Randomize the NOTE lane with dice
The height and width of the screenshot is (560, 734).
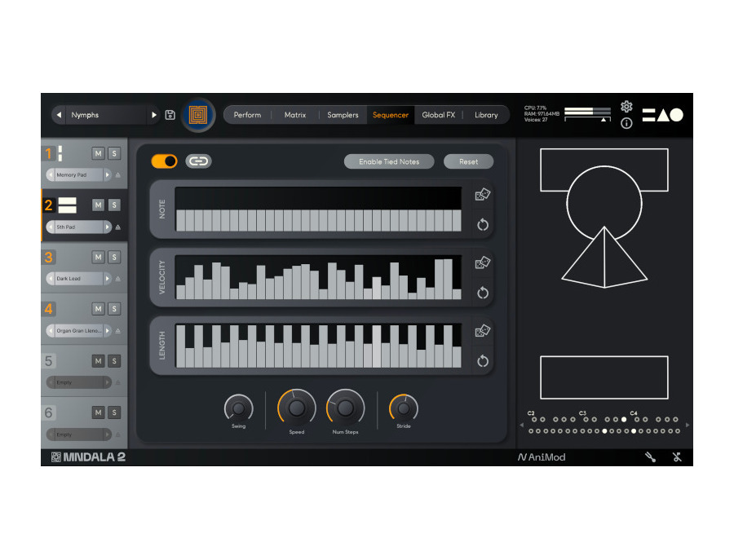(x=482, y=194)
